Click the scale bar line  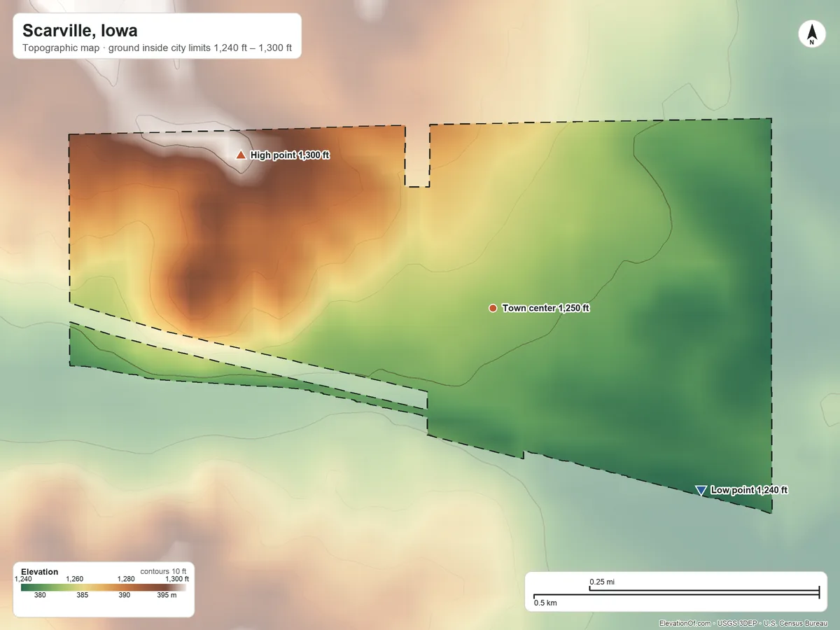point(676,594)
